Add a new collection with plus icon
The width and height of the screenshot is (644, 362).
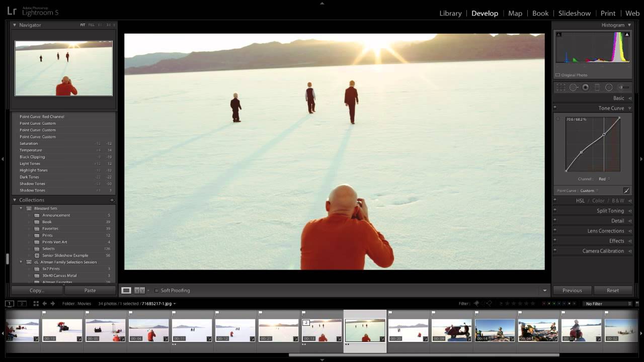[x=112, y=200]
